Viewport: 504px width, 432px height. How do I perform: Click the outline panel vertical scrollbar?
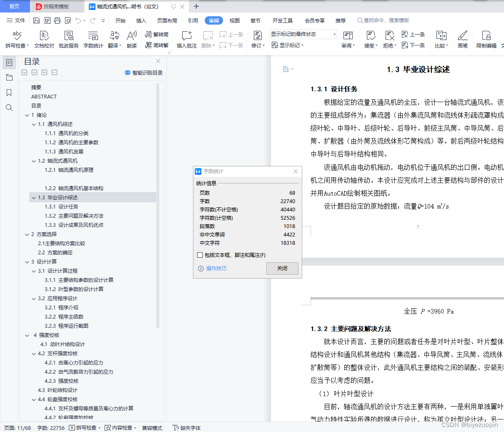coord(158,206)
